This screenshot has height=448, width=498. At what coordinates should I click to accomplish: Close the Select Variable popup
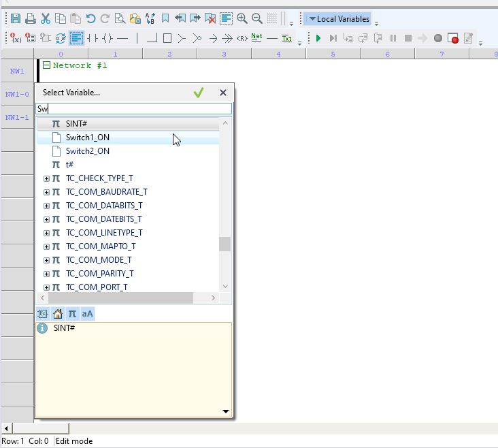(223, 93)
